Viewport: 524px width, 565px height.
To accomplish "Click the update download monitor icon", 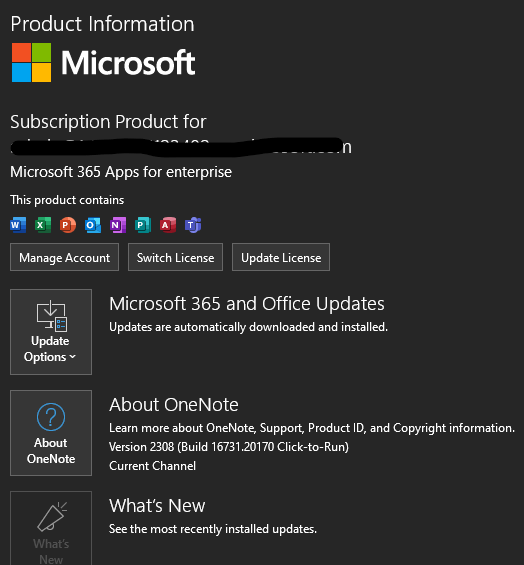I will tap(52, 316).
